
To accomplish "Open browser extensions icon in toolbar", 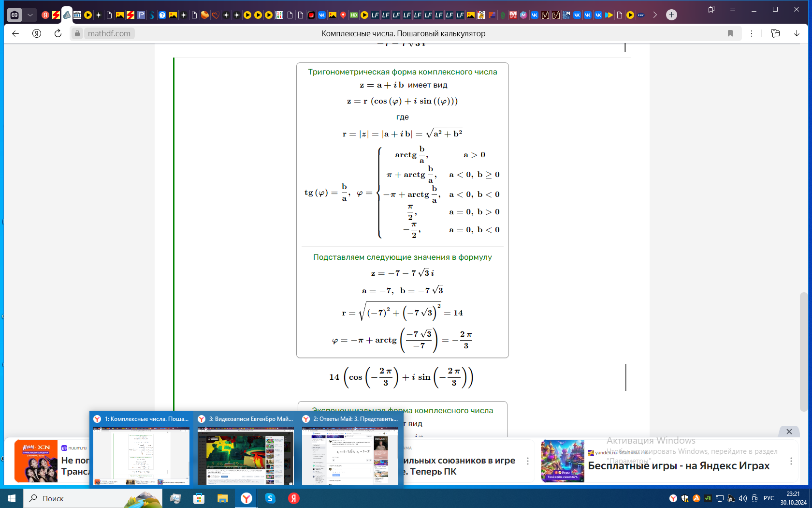I will (775, 33).
